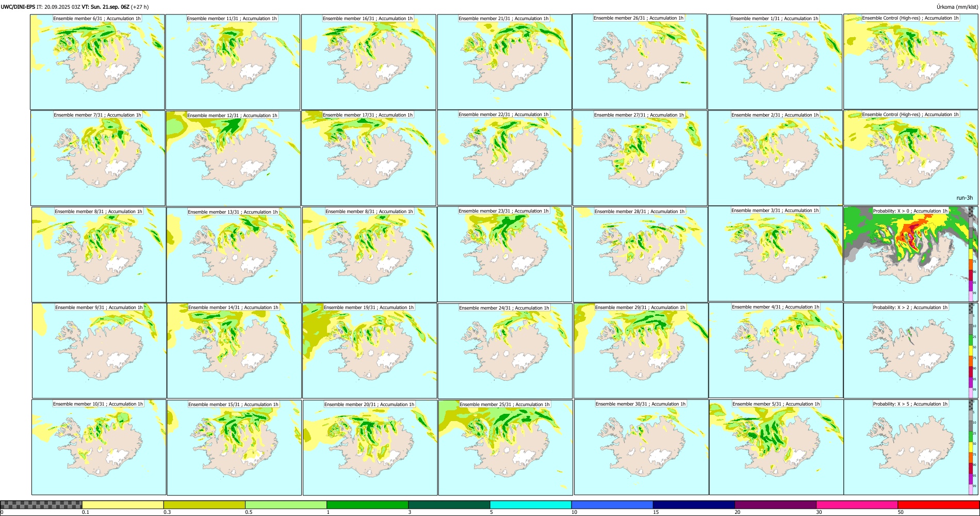The image size is (980, 516).
Task: Click the 'IT: 20.09.2025 03Z' initial time
Action: pos(58,7)
